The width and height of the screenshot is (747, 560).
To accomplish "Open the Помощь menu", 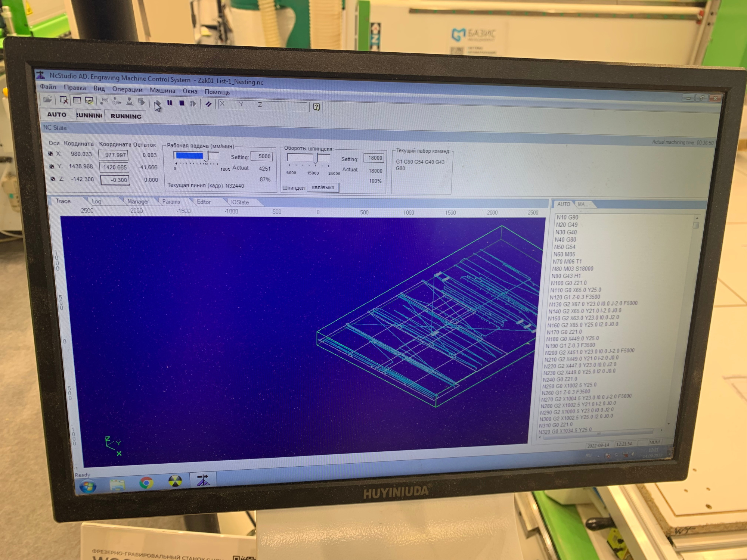I will (217, 92).
